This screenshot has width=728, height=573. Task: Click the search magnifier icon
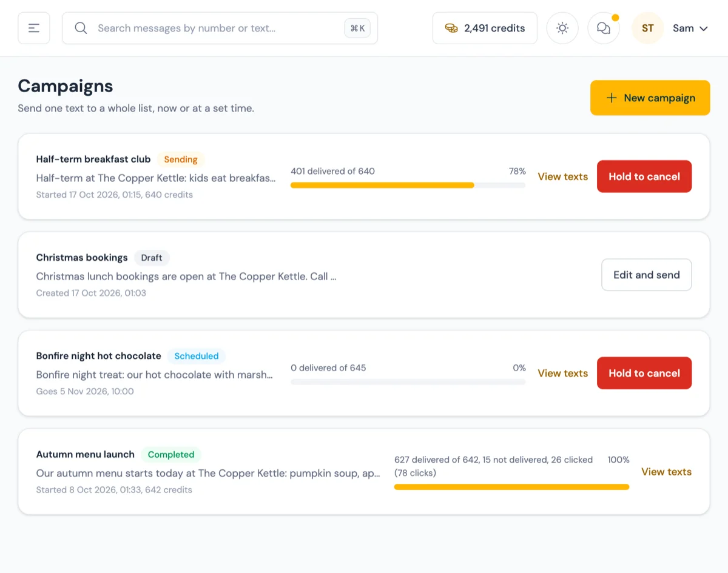point(81,28)
